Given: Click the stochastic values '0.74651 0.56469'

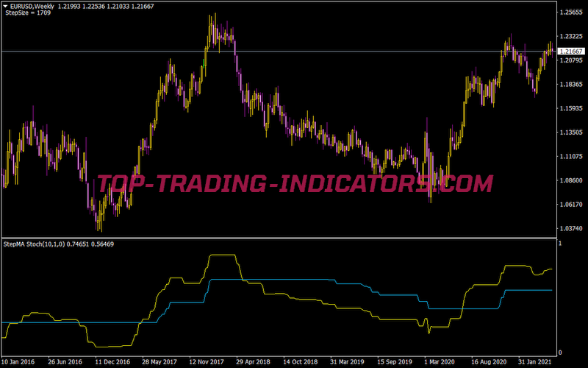Looking at the screenshot, I should 90,244.
